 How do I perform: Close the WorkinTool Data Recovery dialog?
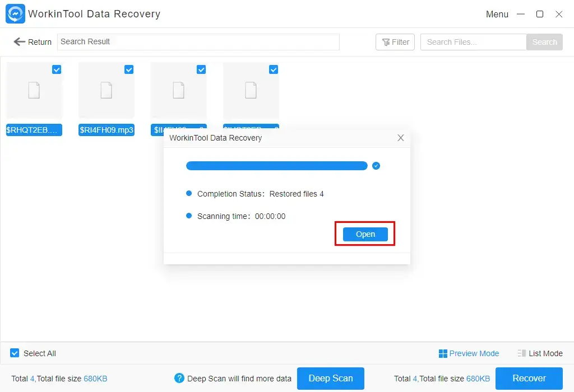400,138
